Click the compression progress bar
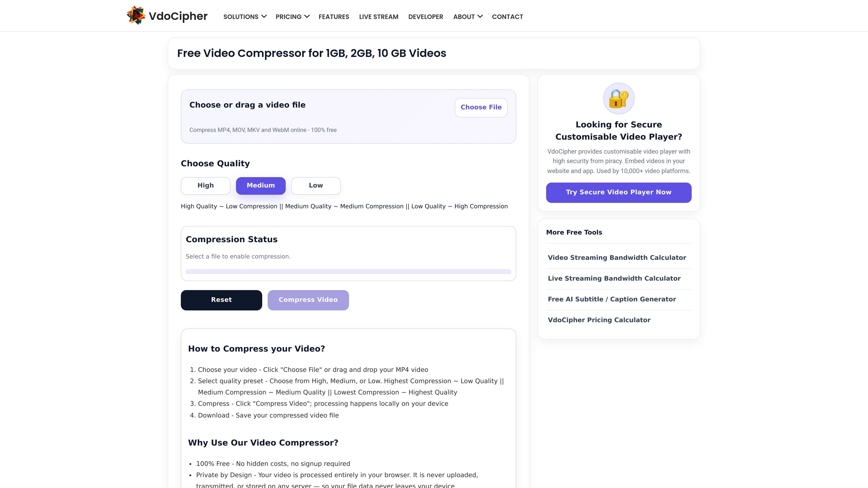868x488 pixels. tap(348, 271)
